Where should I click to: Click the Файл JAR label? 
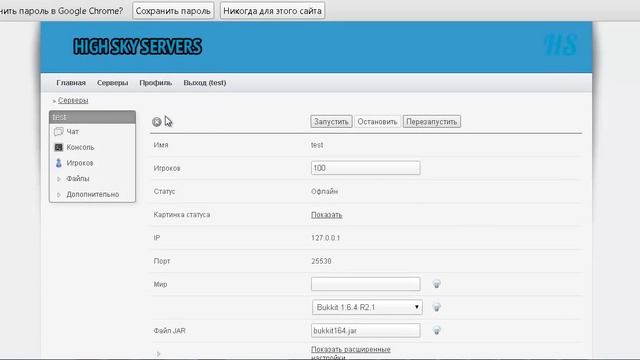coord(170,331)
